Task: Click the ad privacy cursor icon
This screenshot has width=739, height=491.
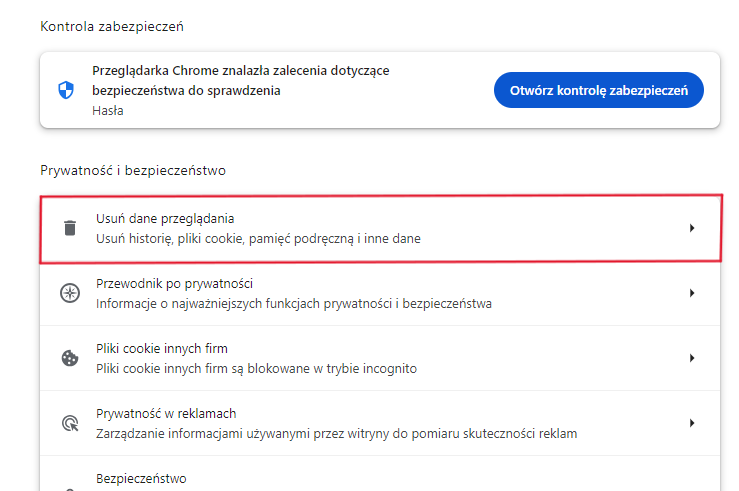Action: (69, 423)
